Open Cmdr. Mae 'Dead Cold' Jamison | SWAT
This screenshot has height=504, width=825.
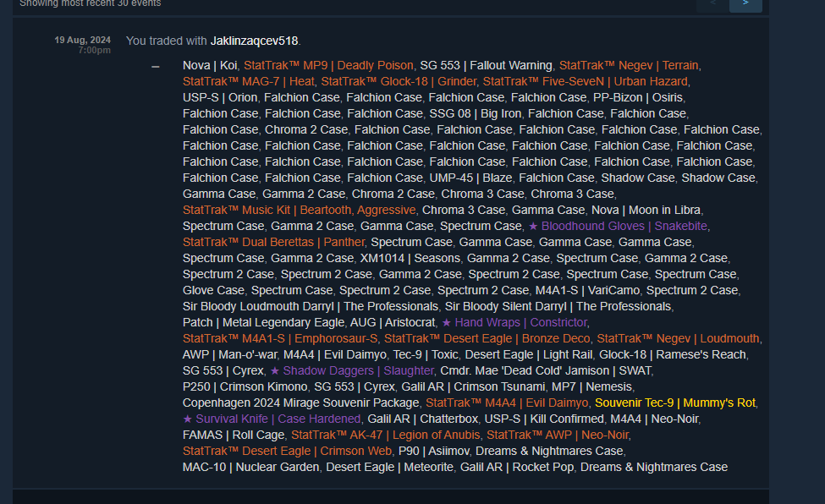pos(546,370)
